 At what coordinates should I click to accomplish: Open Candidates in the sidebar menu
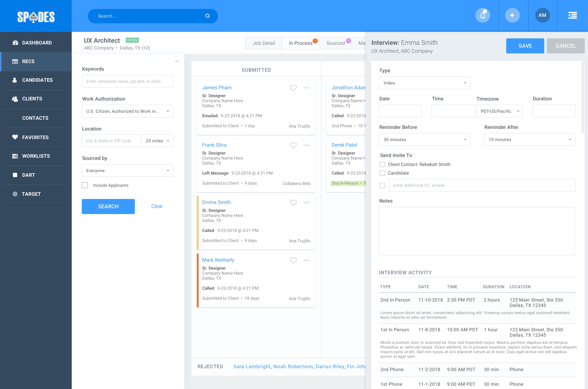[37, 80]
